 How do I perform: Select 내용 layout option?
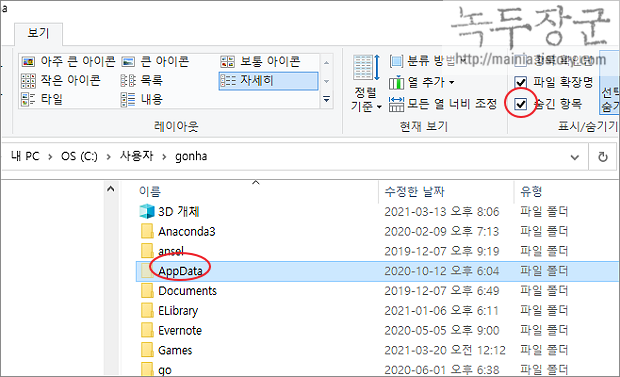tap(142, 99)
